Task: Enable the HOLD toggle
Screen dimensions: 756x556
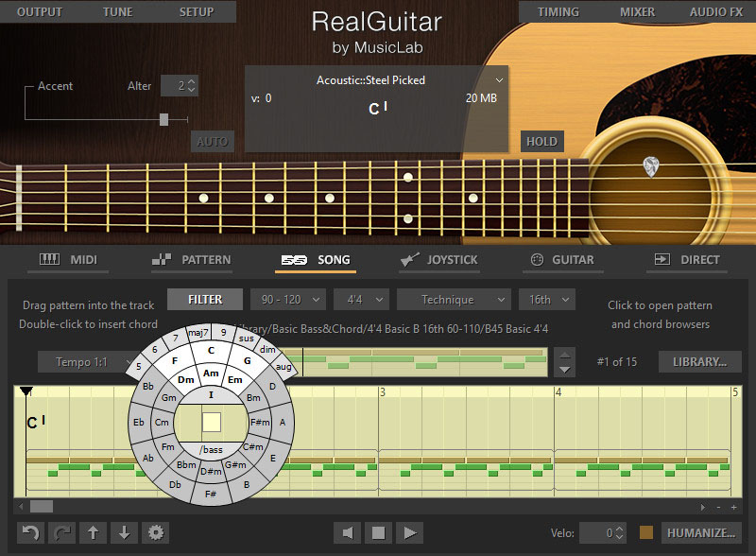Action: pyautogui.click(x=541, y=141)
